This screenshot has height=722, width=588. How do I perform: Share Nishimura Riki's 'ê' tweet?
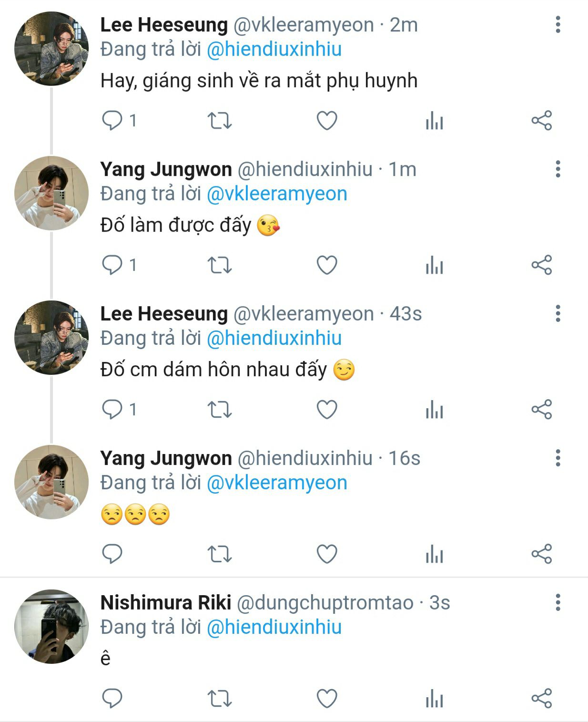541,699
